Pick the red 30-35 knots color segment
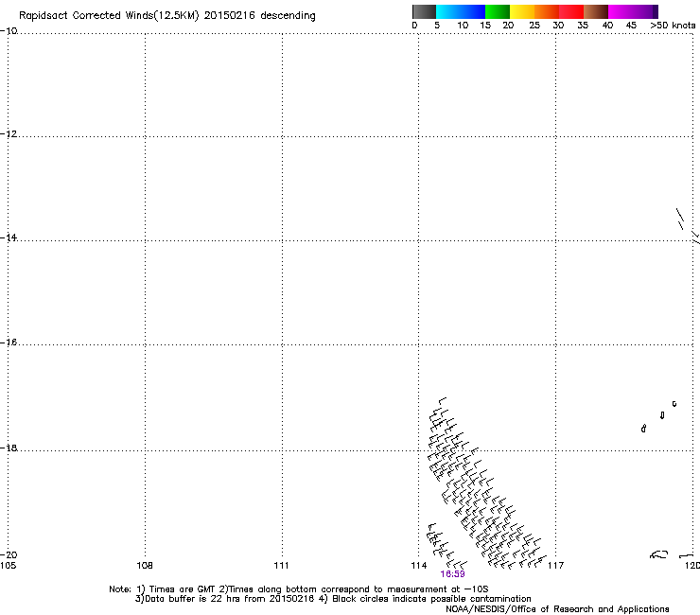Screen dimensions: 700x615 tap(571, 11)
